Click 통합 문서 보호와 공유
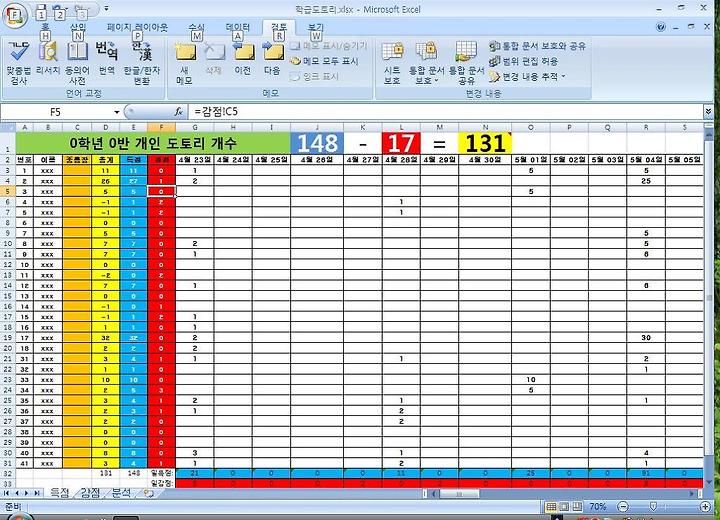Viewport: 720px width, 520px height. (x=538, y=46)
